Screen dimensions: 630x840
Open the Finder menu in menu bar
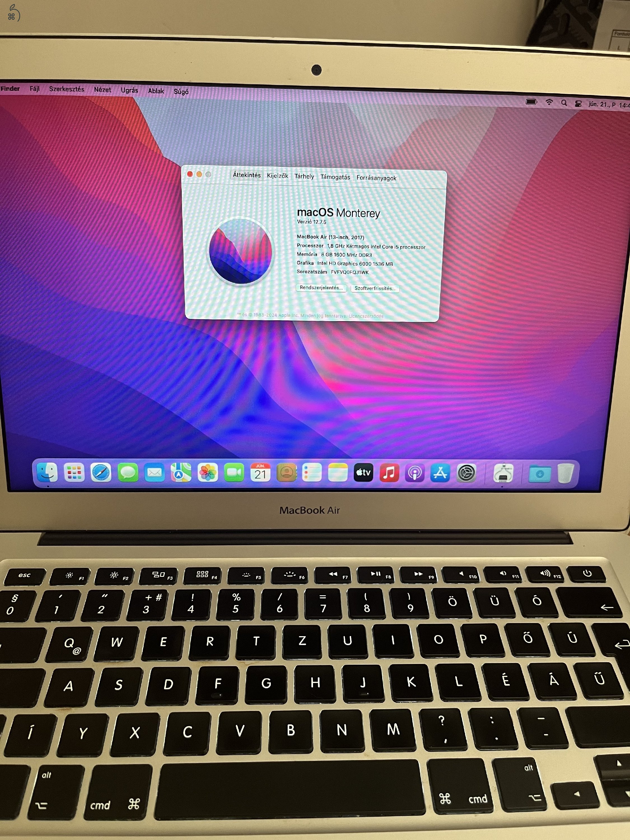click(10, 88)
